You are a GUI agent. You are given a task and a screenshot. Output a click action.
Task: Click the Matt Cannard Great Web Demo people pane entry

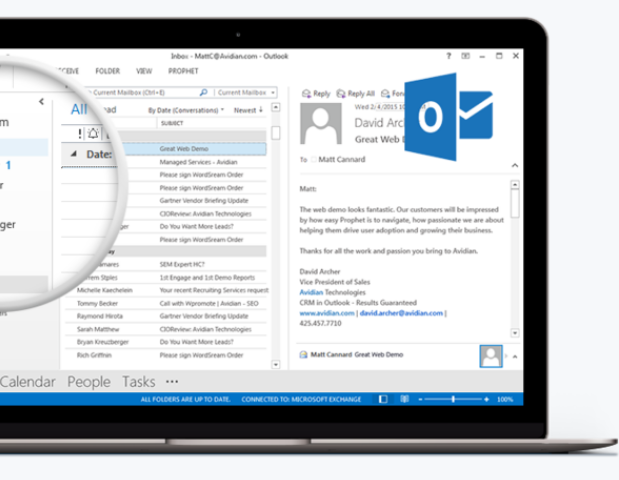click(357, 354)
